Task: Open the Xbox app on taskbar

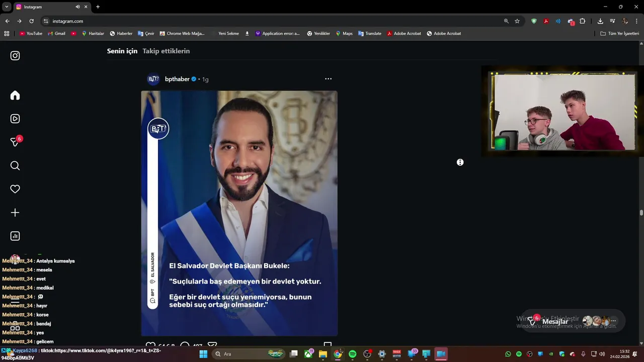Action: (x=308, y=354)
